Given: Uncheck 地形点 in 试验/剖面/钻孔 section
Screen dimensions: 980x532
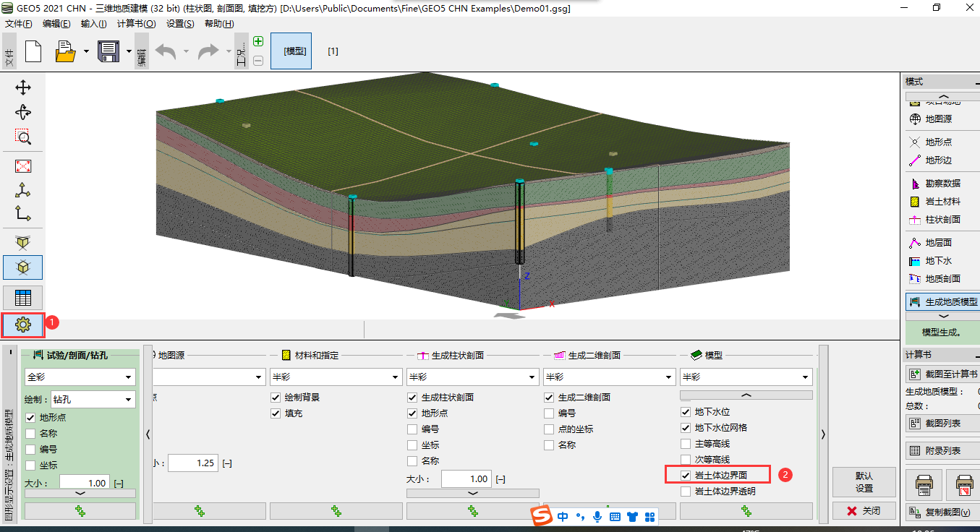Looking at the screenshot, I should (x=30, y=417).
